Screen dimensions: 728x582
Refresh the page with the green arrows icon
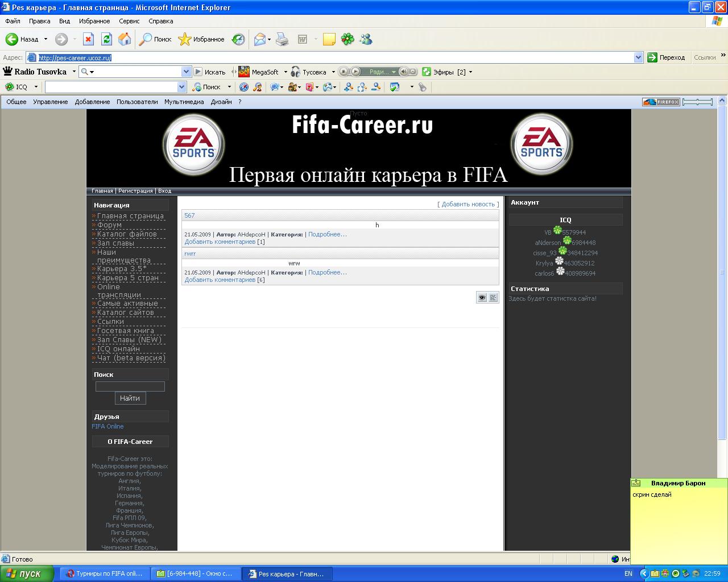[106, 39]
